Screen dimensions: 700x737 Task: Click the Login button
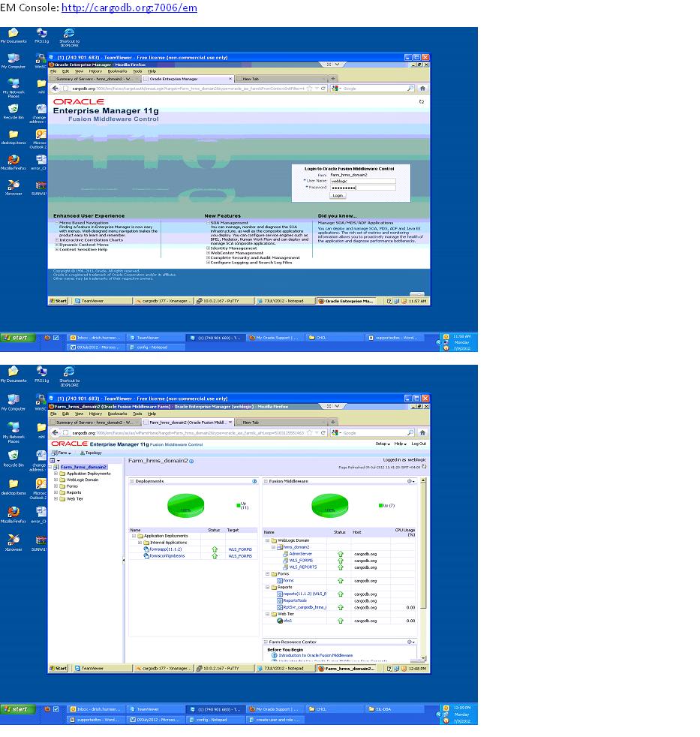click(x=338, y=195)
